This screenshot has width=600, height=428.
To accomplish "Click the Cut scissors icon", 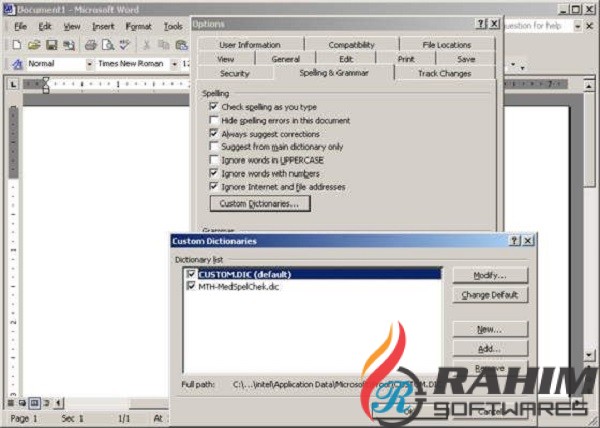I will tap(146, 45).
